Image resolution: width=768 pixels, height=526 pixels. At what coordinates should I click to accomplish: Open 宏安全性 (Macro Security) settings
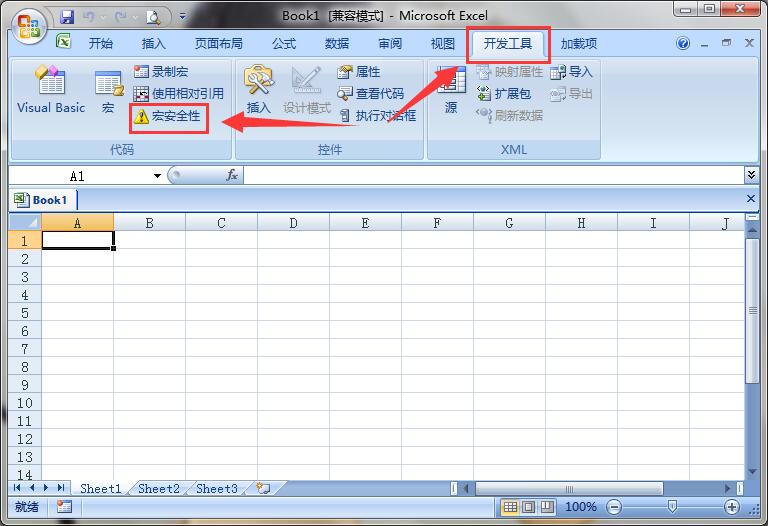coord(168,116)
